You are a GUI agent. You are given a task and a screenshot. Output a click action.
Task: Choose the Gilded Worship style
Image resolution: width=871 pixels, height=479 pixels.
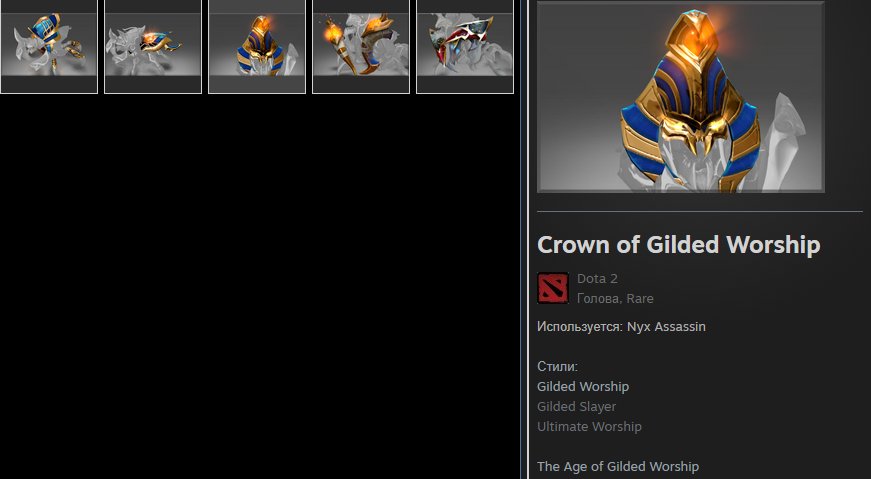(583, 387)
